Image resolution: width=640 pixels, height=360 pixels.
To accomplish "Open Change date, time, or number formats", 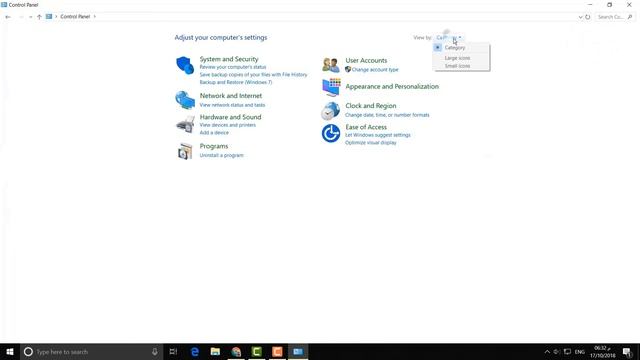I will [387, 115].
